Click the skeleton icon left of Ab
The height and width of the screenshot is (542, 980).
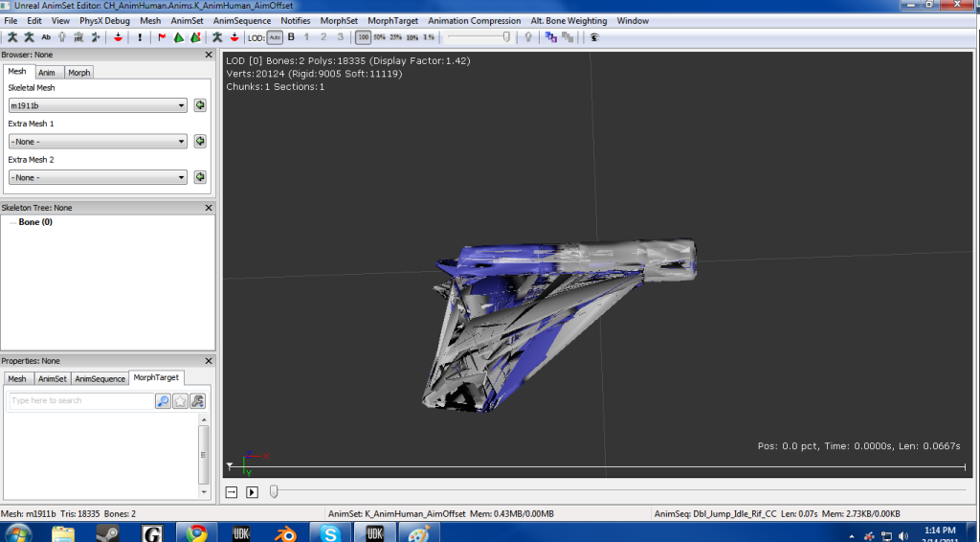coord(29,37)
